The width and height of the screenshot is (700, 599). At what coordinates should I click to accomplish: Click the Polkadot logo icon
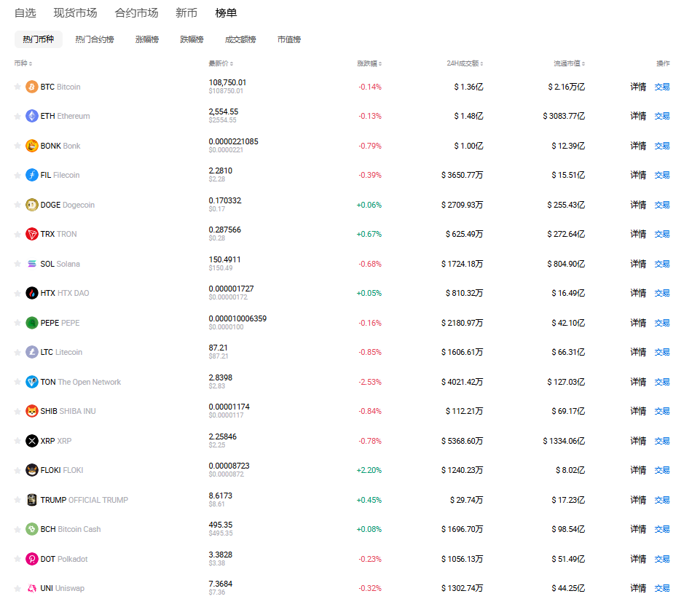click(32, 559)
